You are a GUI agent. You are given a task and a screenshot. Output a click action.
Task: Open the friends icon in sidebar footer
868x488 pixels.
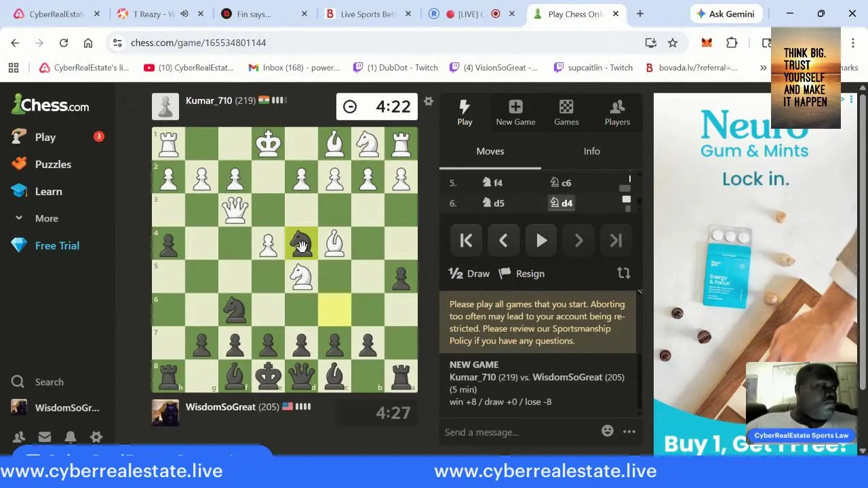click(x=19, y=437)
